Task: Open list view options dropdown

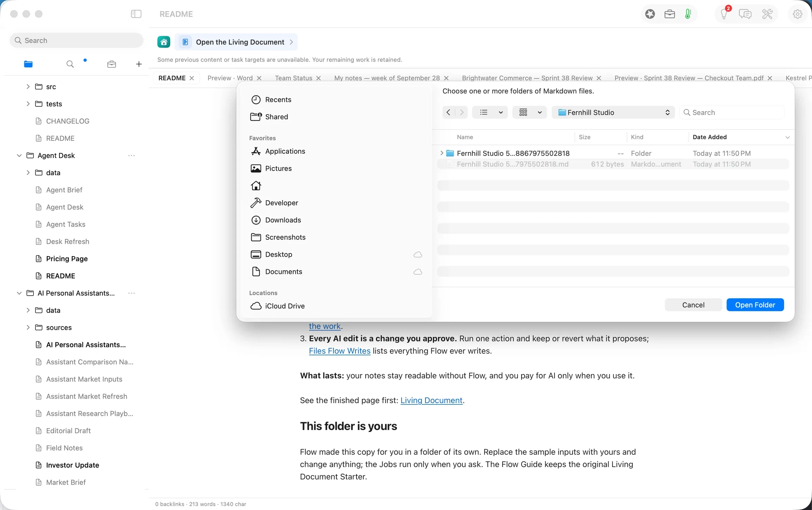Action: click(x=490, y=112)
